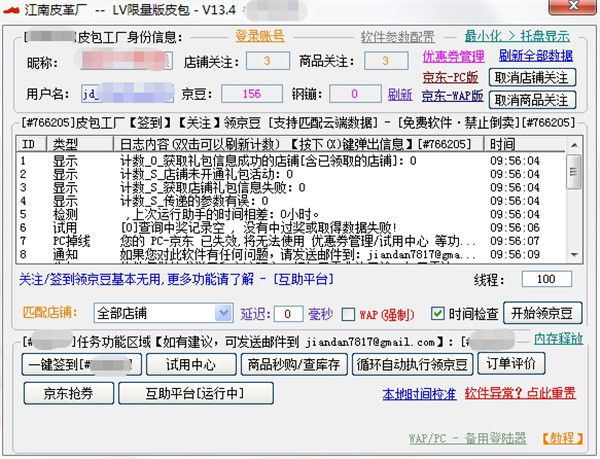Open 优惠券管理 coupon management link
The height and width of the screenshot is (459, 600).
[453, 57]
